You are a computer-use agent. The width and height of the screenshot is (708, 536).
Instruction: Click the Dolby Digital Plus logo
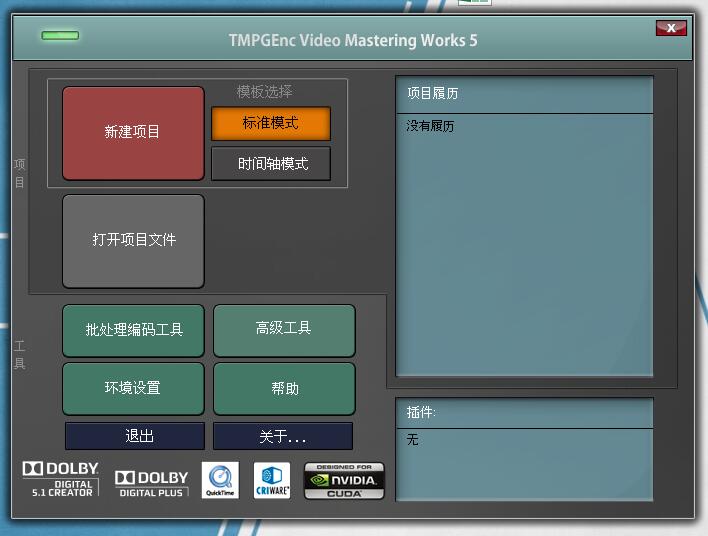(151, 484)
